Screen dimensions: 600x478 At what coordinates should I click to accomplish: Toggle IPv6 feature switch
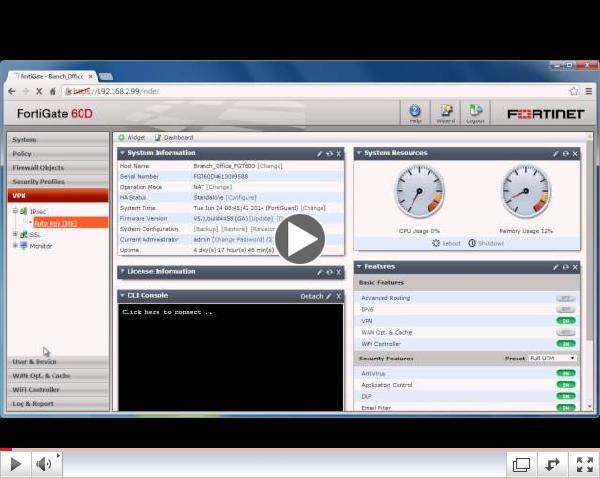click(x=566, y=309)
